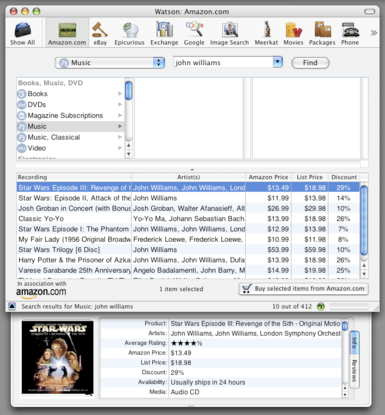Launch the Google search tool

tap(194, 33)
